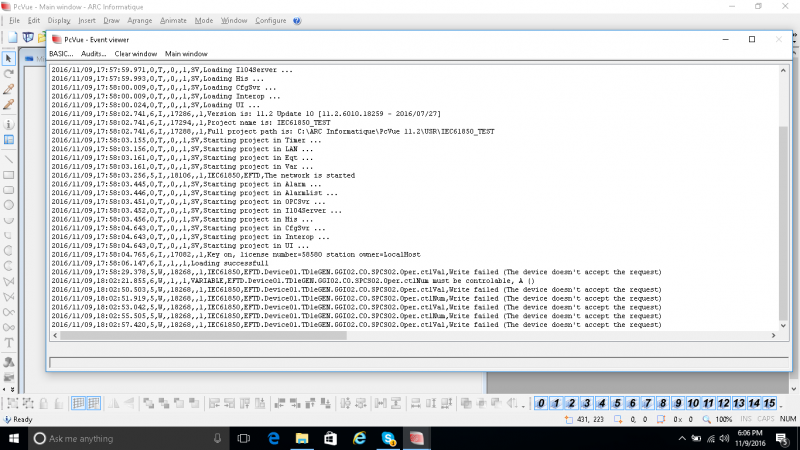Click the bring to front icon
This screenshot has width=800, height=450.
coord(149,404)
